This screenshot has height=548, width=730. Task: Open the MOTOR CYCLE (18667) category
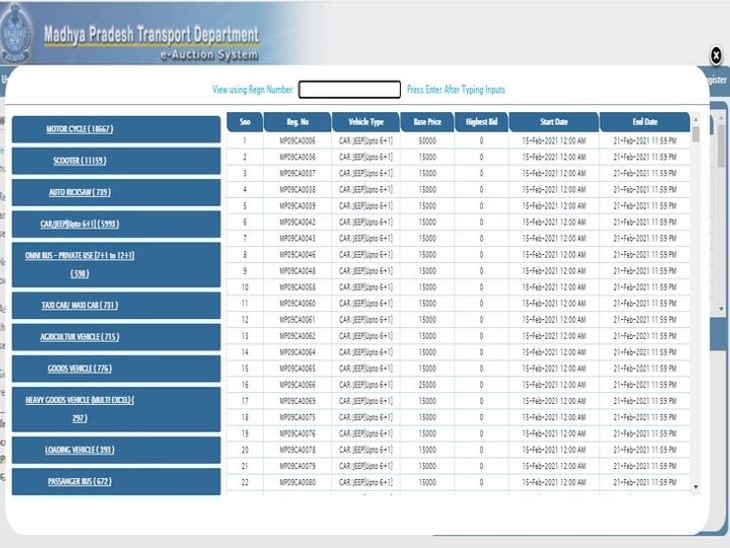(116, 129)
